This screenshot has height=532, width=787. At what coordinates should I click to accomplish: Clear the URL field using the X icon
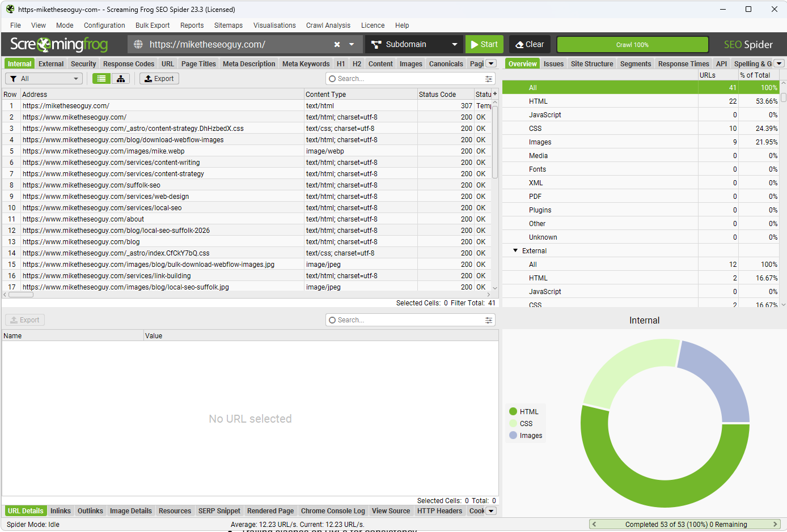[x=337, y=44]
